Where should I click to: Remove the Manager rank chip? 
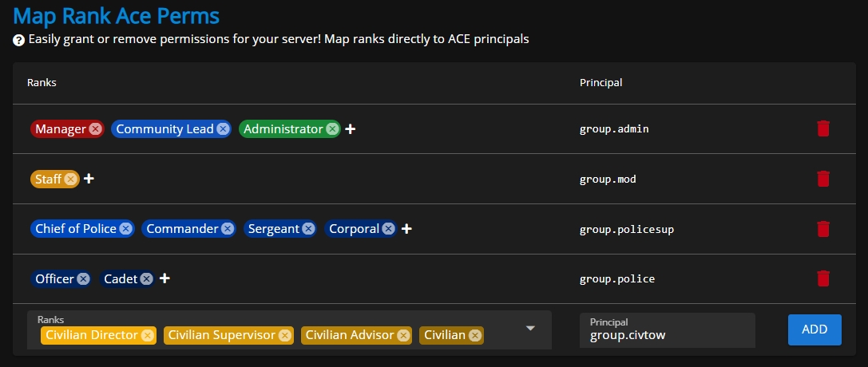click(95, 128)
